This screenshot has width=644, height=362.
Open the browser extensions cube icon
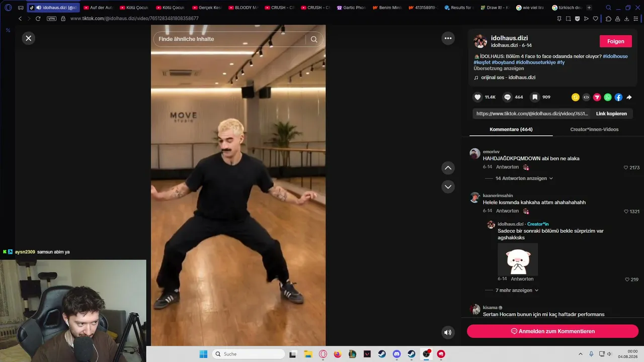(x=608, y=19)
